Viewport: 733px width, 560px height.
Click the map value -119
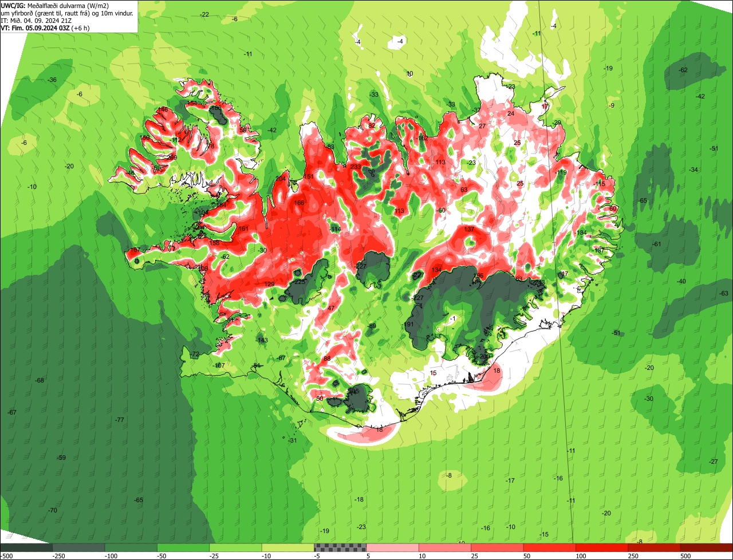pyautogui.click(x=560, y=172)
